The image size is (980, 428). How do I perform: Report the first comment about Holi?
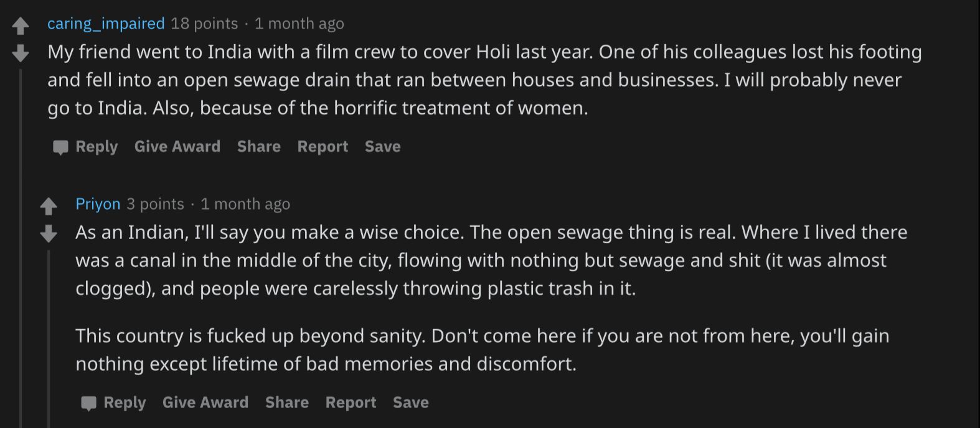tap(323, 147)
